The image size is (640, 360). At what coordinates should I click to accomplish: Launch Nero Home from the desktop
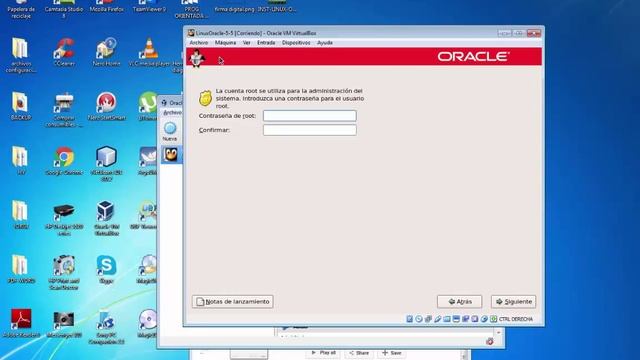tap(107, 52)
